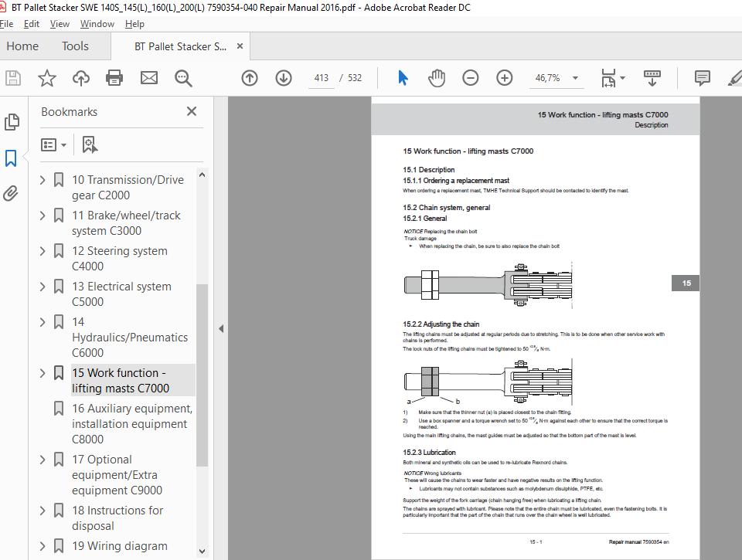Open bookmark 11 Brake/wheel/track system C3000

tap(126, 222)
